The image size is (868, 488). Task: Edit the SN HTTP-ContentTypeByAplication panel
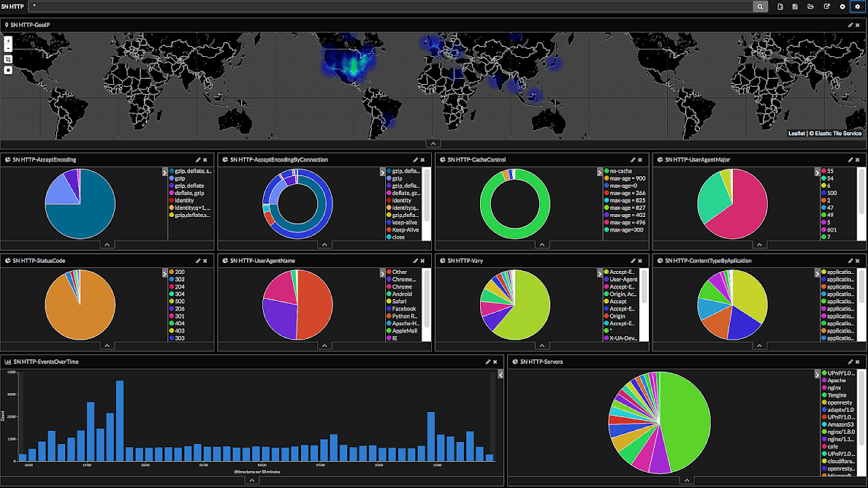point(850,261)
